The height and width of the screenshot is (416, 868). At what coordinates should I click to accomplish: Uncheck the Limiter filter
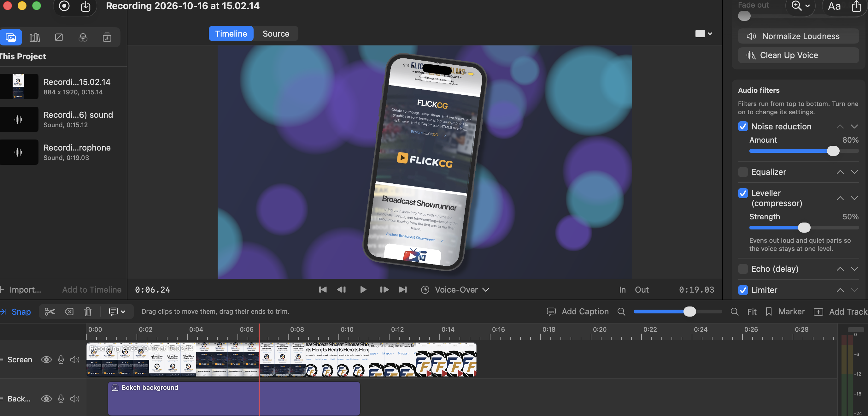pyautogui.click(x=743, y=290)
